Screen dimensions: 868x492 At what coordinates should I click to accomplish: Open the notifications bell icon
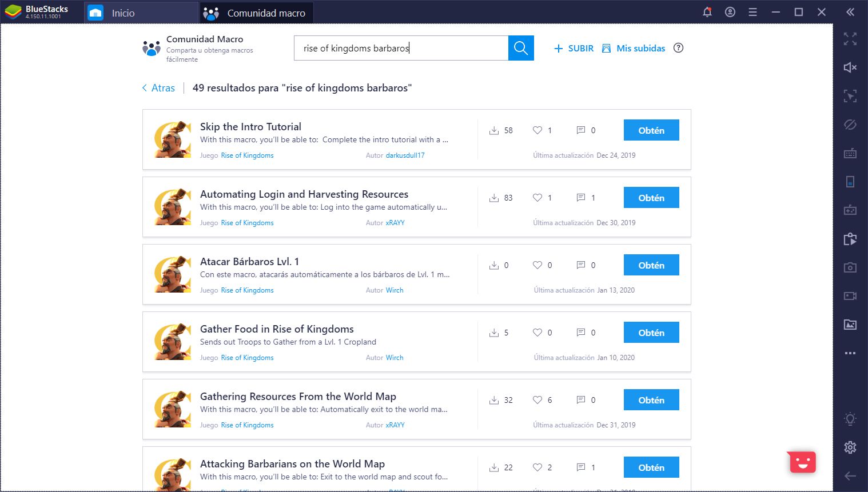(707, 12)
